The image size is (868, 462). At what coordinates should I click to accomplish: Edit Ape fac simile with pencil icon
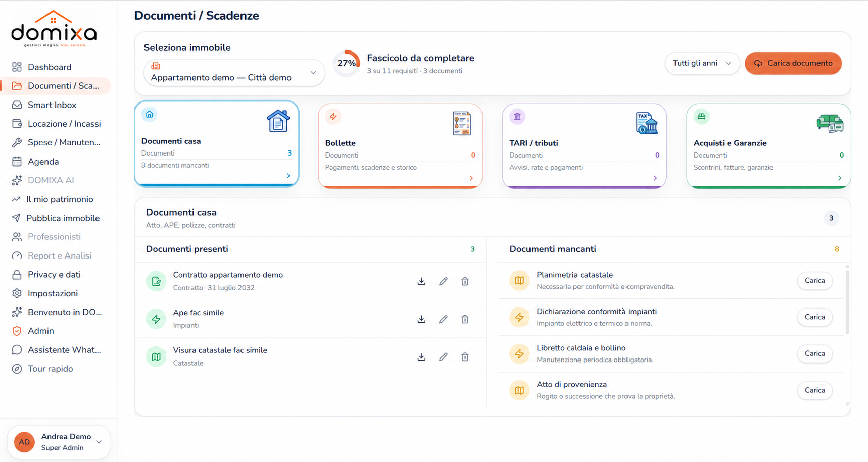pos(443,319)
